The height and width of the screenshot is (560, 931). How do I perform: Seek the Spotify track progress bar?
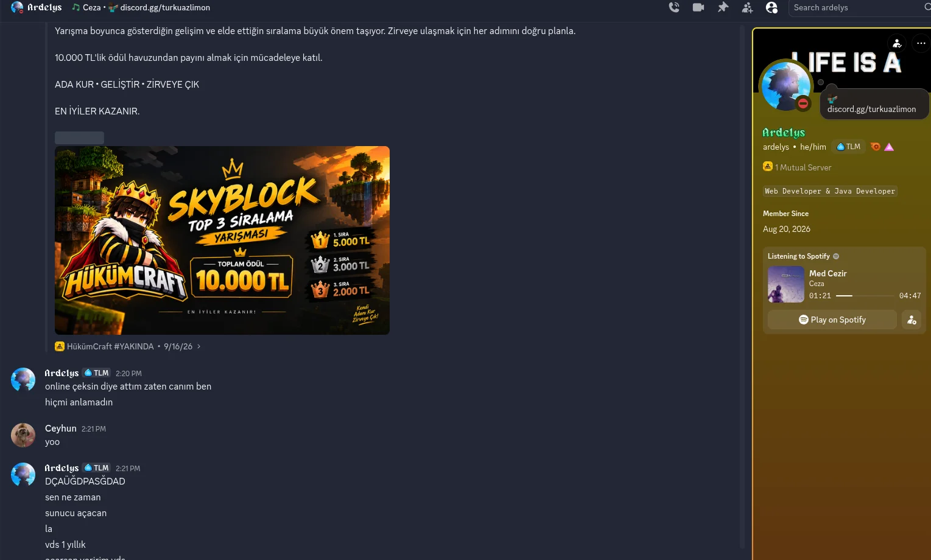pyautogui.click(x=865, y=296)
